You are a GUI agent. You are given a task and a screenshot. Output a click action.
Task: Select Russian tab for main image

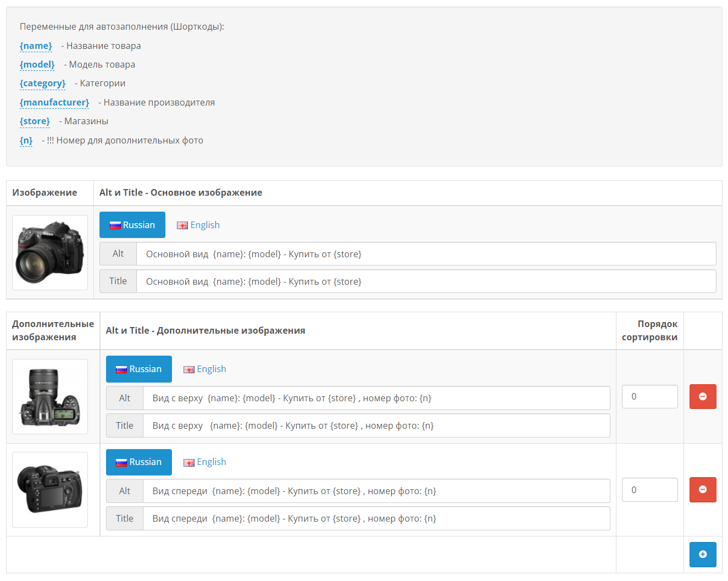coord(132,225)
